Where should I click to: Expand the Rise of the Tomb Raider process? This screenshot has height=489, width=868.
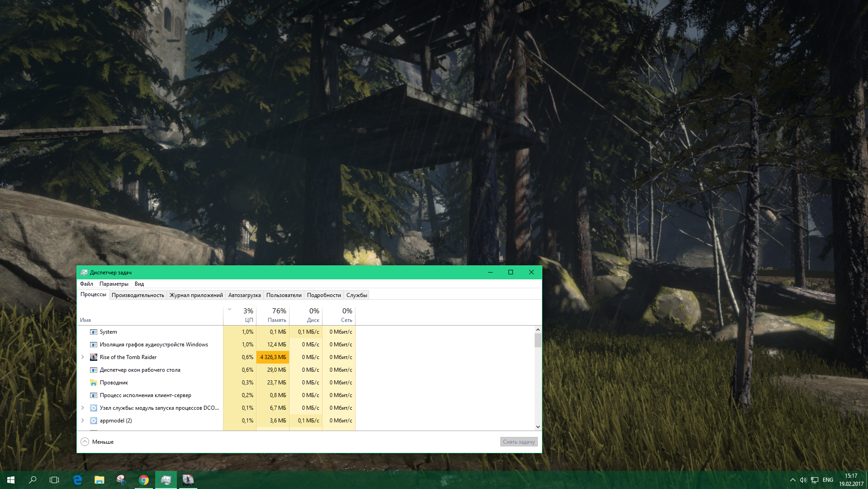pos(83,357)
